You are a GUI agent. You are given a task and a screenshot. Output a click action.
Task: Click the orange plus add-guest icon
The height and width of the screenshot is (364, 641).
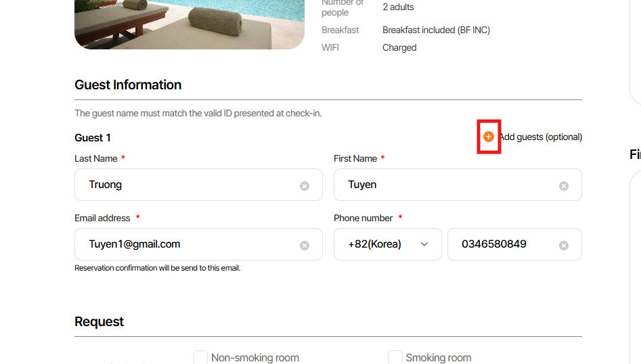[x=489, y=137]
